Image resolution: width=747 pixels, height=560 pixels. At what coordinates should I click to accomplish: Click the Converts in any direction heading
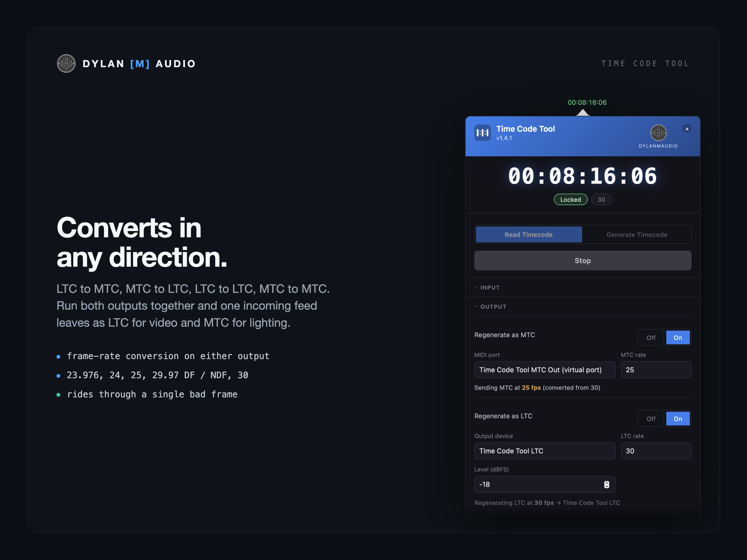click(x=142, y=242)
